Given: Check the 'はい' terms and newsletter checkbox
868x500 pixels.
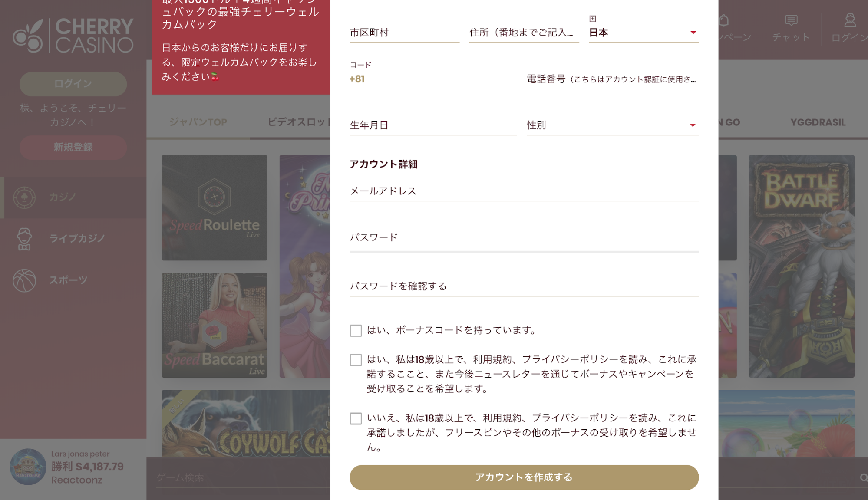Looking at the screenshot, I should 356,360.
